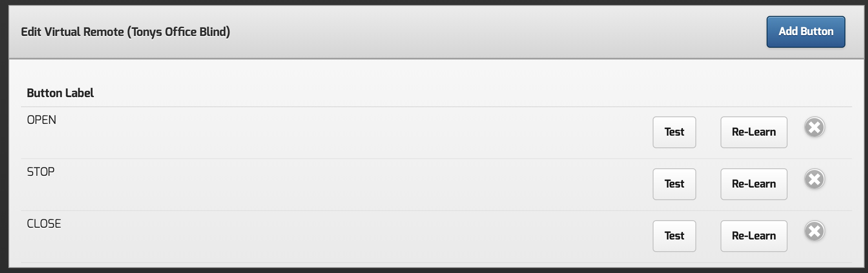Select the CLOSE label text
Image resolution: width=868 pixels, height=273 pixels.
(x=44, y=224)
